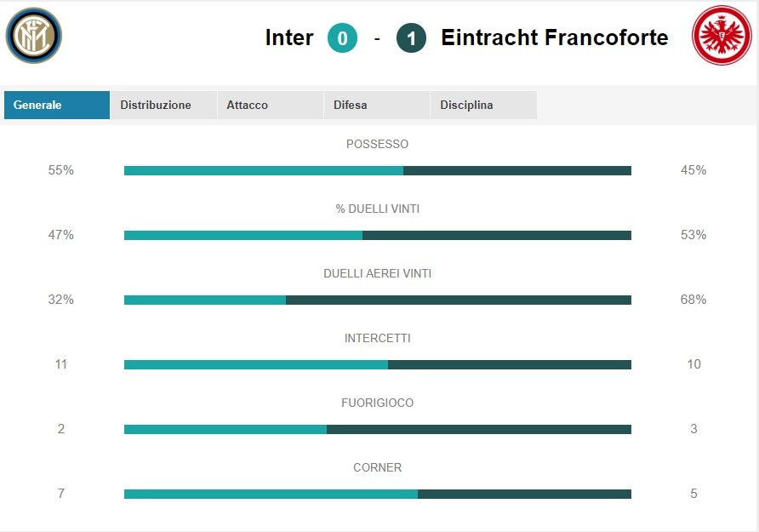Click the Intercetti comparison bar
Viewport: 759px width, 532px height.
[378, 364]
